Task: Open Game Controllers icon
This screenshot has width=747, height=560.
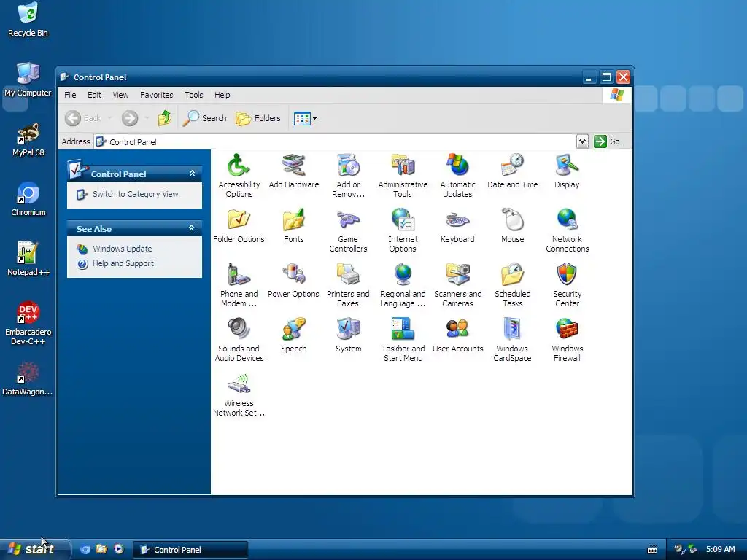Action: 348,220
